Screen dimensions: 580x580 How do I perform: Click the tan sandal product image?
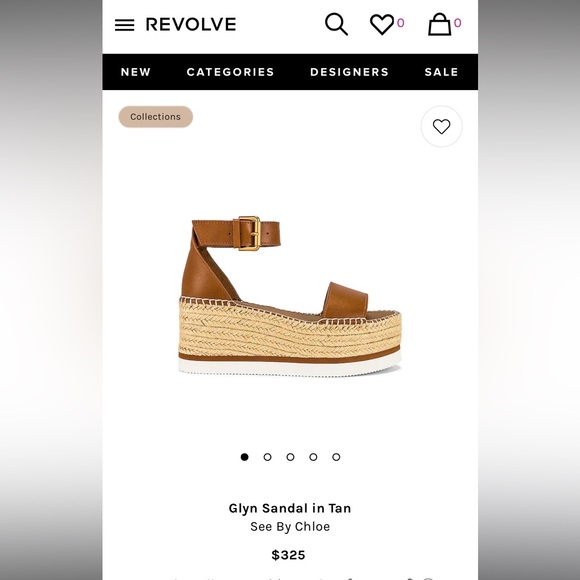[290, 296]
